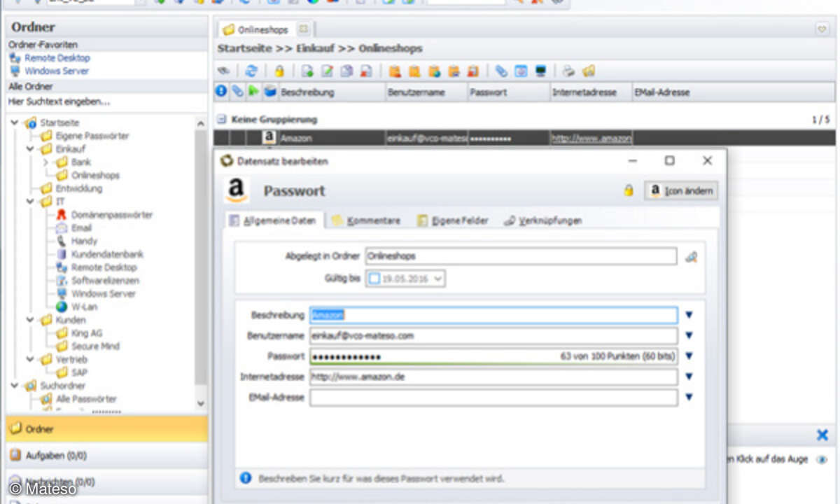Select the Ordner navigation pane button
840x504 pixels.
pos(106,429)
